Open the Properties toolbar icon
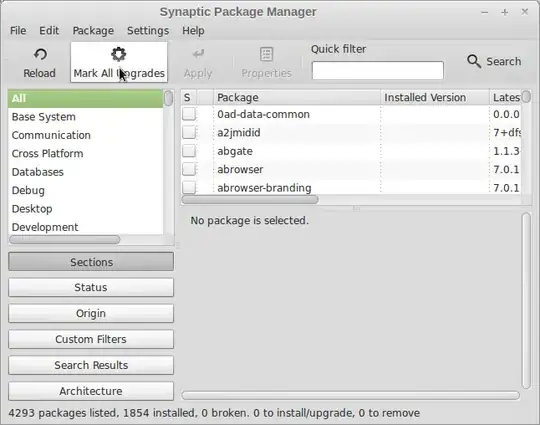The height and width of the screenshot is (425, 540). (267, 54)
